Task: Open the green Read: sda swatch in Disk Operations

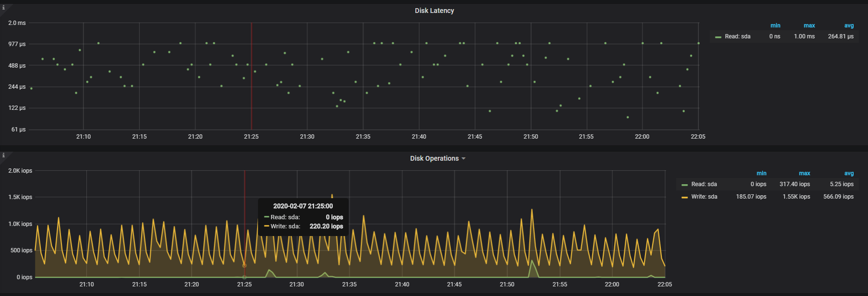Action: pyautogui.click(x=684, y=185)
